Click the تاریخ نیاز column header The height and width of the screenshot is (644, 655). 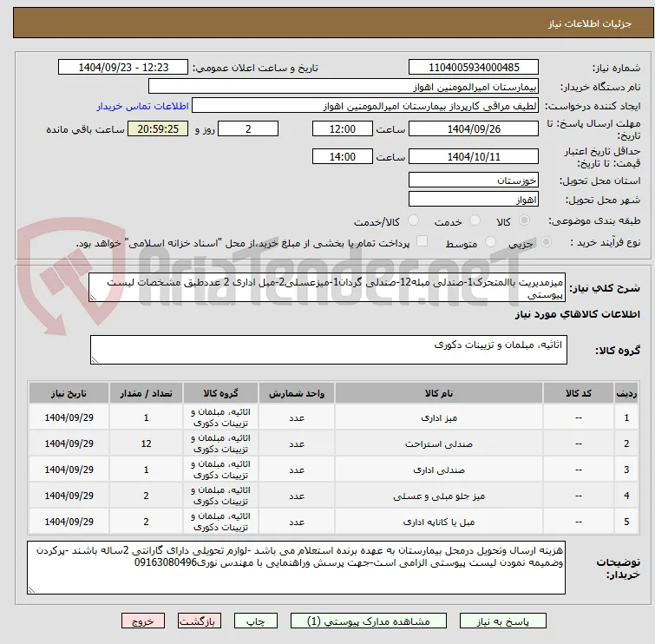69,393
